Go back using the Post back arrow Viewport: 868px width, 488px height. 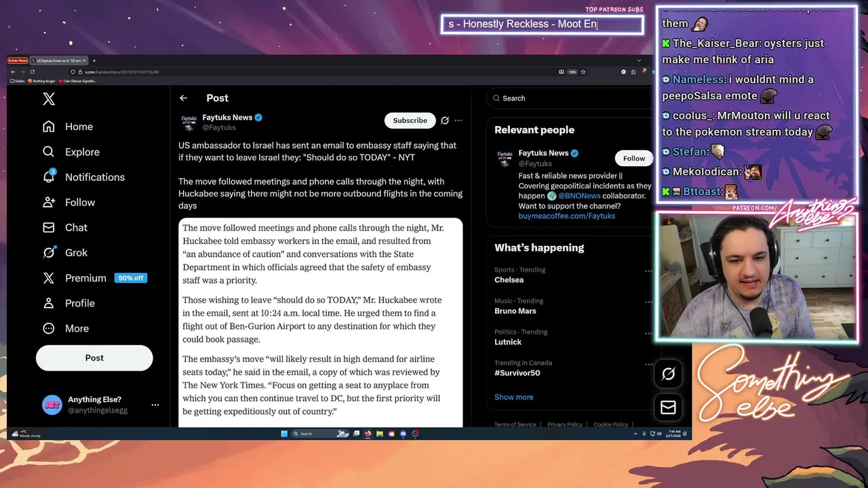tap(183, 98)
